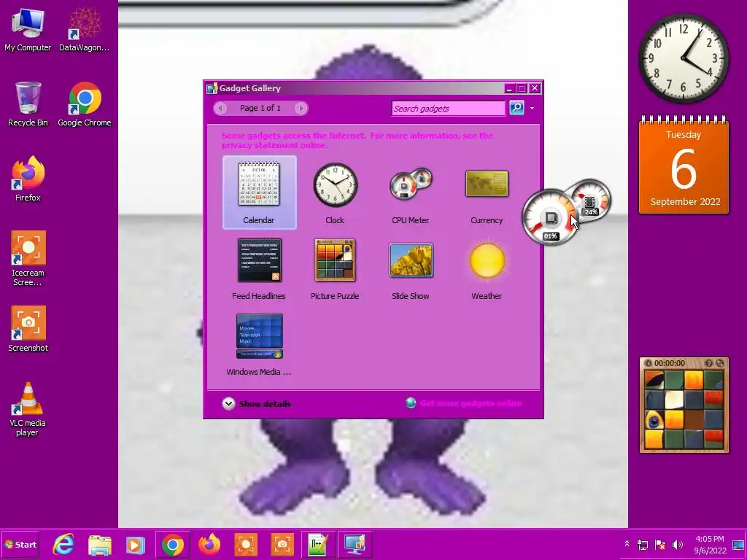The image size is (747, 560).
Task: Show hidden tray icons arrow
Action: pyautogui.click(x=627, y=544)
